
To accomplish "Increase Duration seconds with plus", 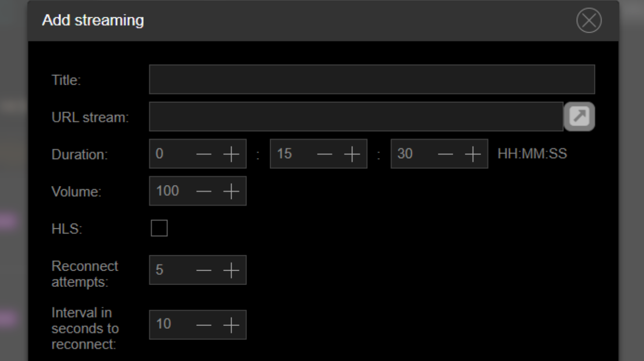I will [473, 154].
